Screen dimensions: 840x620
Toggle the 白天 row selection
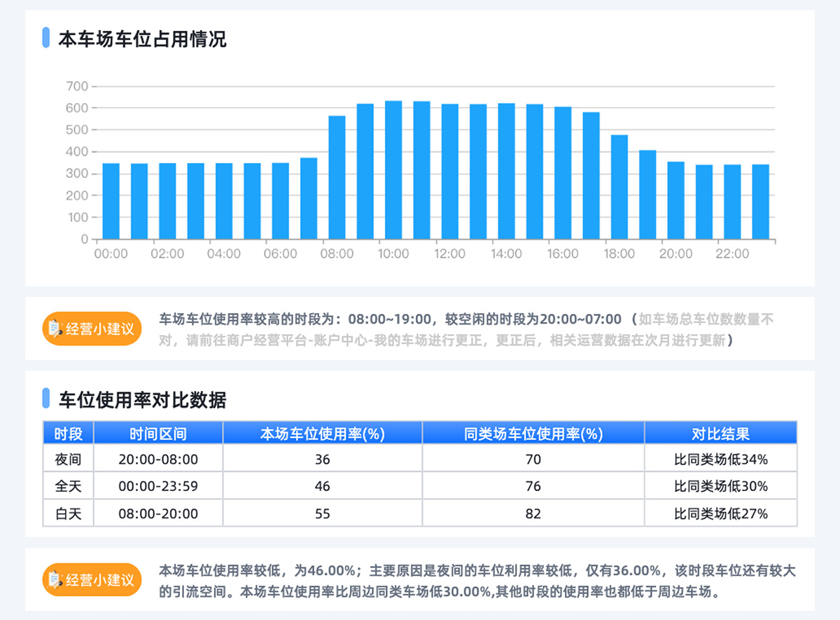(x=68, y=513)
